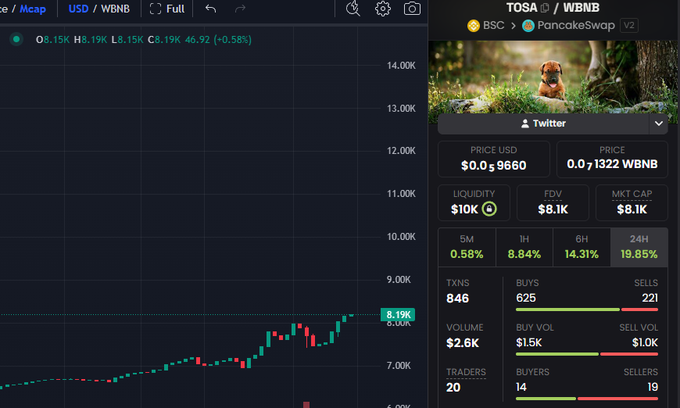The width and height of the screenshot is (680, 408).
Task: Click the V2 version badge
Action: click(x=629, y=26)
